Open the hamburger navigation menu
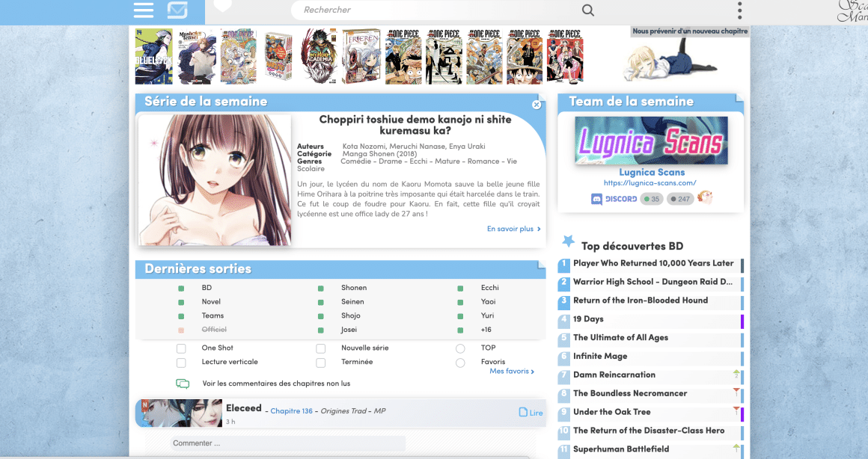The height and width of the screenshot is (459, 868). click(143, 10)
